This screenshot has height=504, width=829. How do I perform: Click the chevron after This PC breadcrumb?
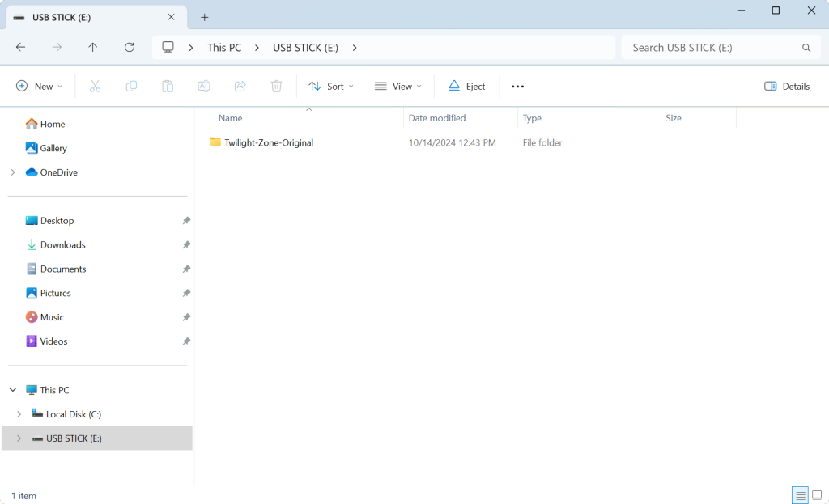click(257, 48)
